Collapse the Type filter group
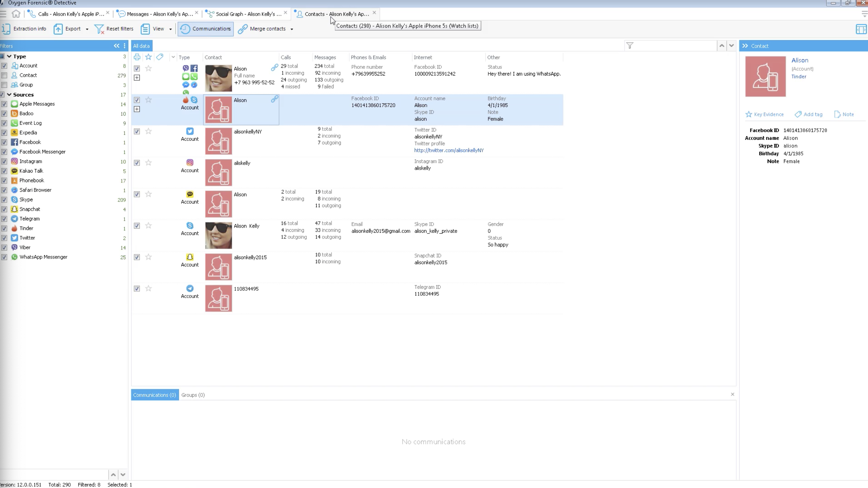 pos(9,56)
